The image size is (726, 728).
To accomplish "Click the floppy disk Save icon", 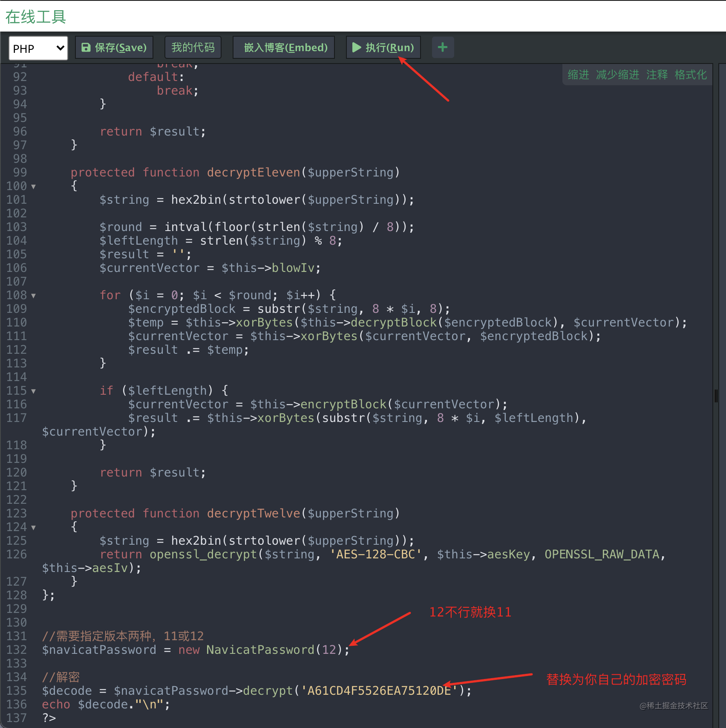I will point(86,47).
